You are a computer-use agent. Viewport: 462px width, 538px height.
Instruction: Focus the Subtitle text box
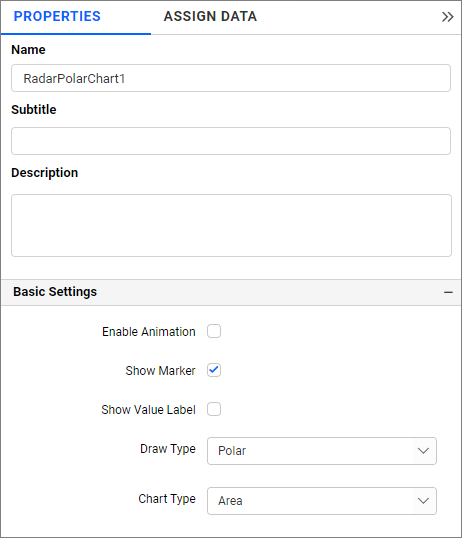coord(231,141)
